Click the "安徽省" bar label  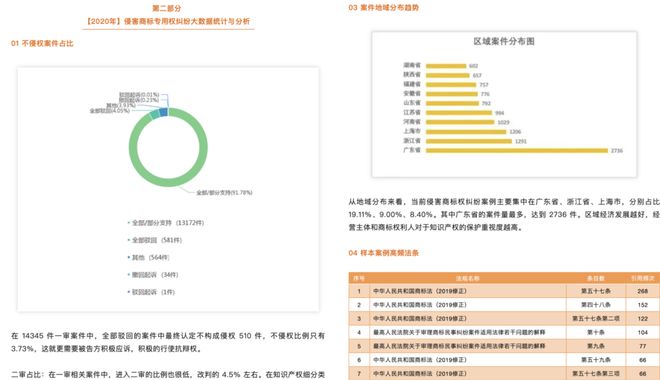click(x=412, y=93)
